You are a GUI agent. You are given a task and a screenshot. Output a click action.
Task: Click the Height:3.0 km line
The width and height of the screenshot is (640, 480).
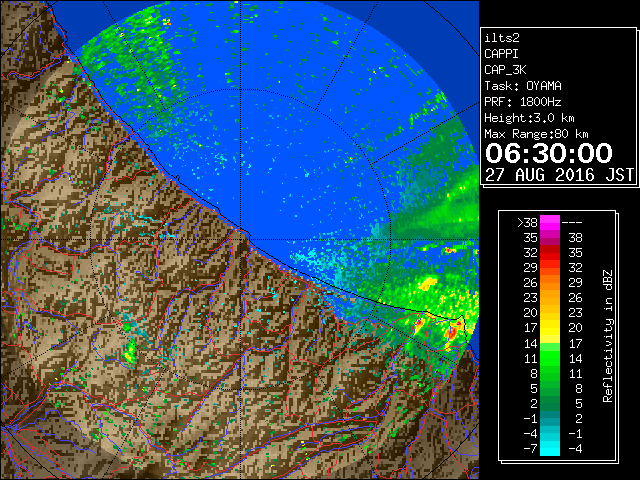(529, 118)
